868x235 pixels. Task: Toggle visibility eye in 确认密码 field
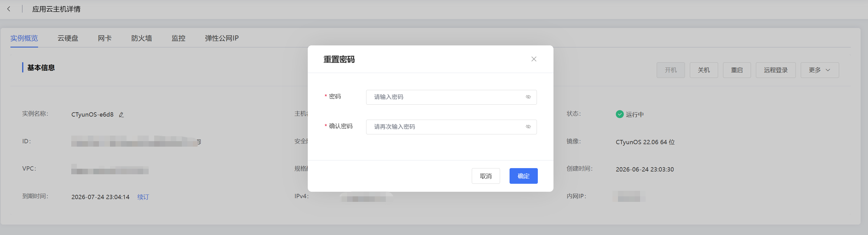tap(528, 127)
